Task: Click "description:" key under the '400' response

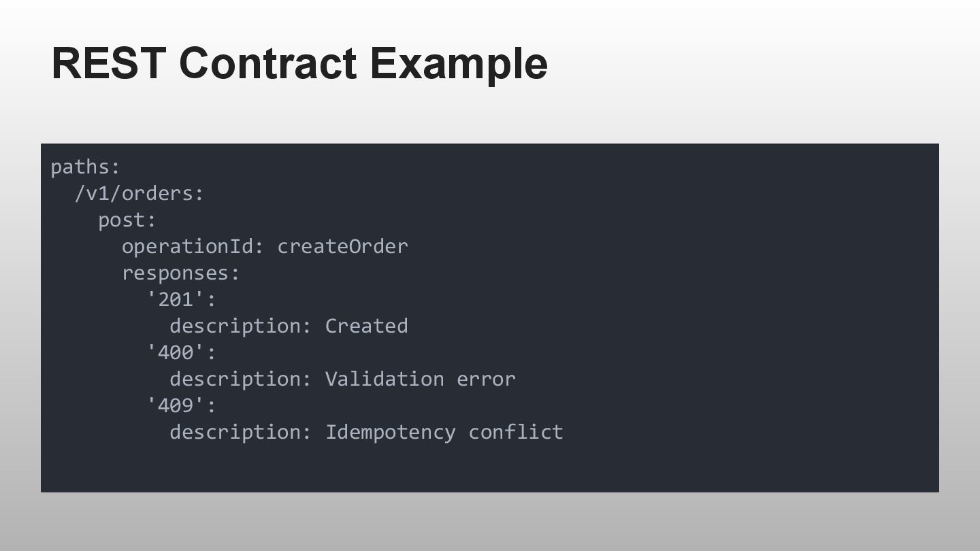Action: pyautogui.click(x=240, y=379)
